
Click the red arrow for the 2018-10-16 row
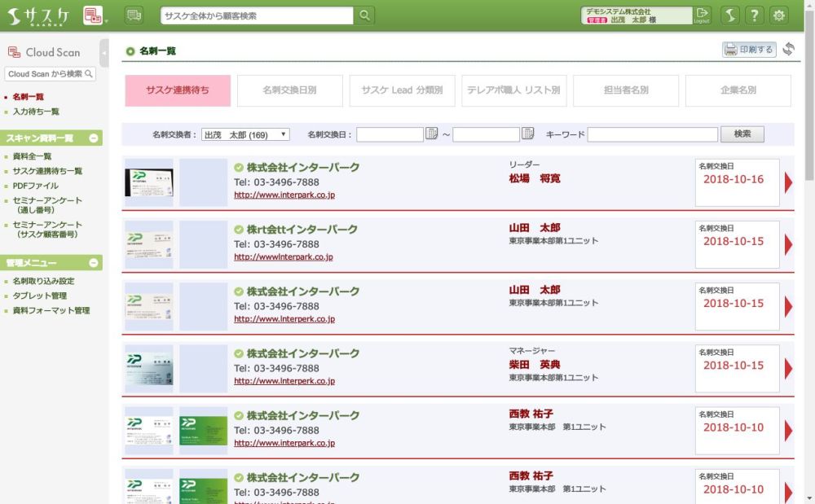tap(788, 182)
